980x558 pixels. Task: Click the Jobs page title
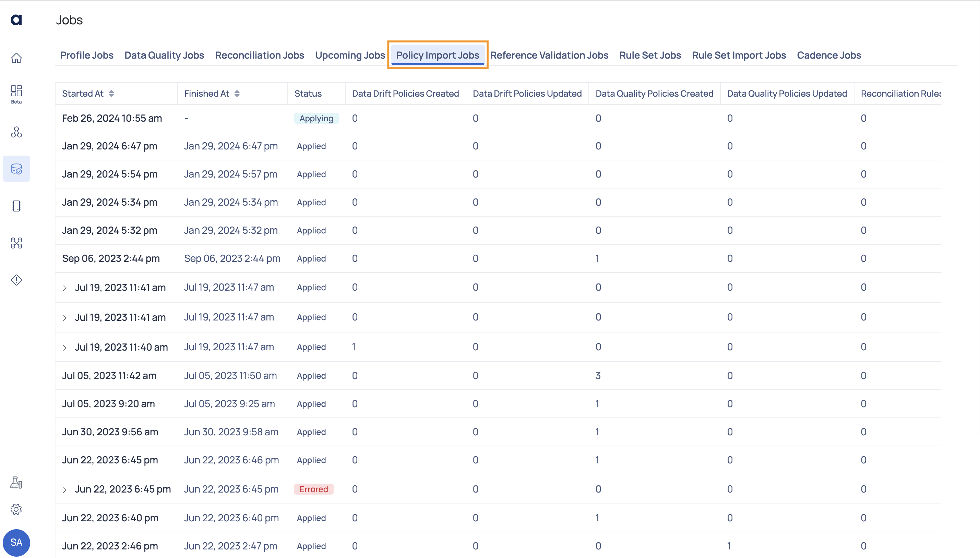pos(69,20)
